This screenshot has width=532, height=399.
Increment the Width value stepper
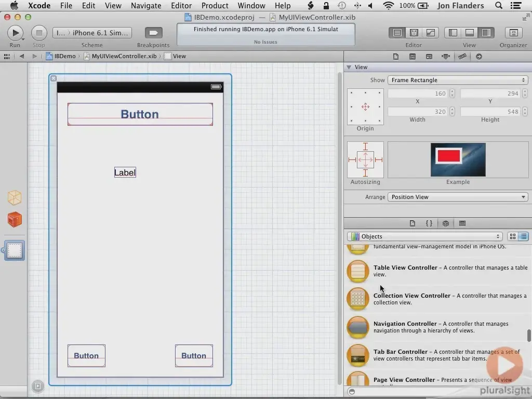pyautogui.click(x=451, y=109)
